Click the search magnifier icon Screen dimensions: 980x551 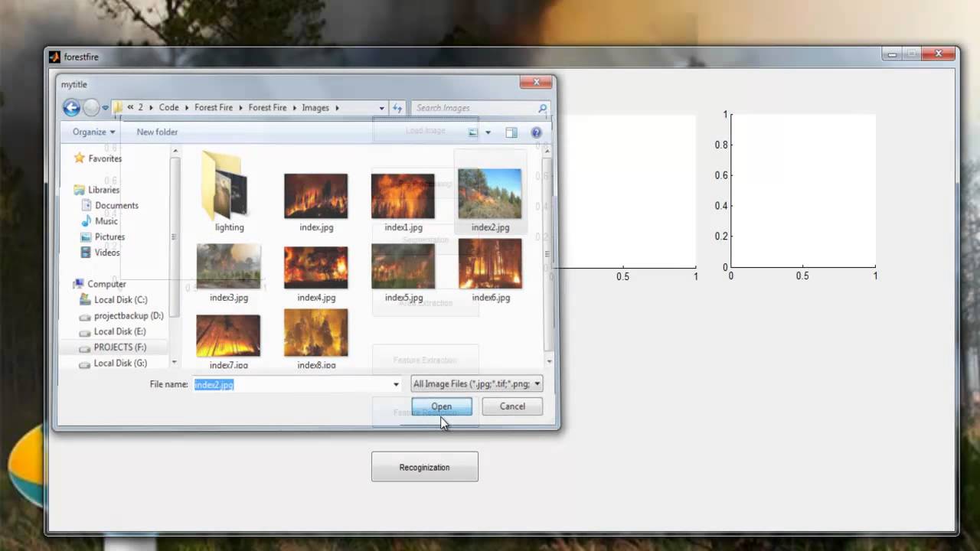click(x=543, y=108)
